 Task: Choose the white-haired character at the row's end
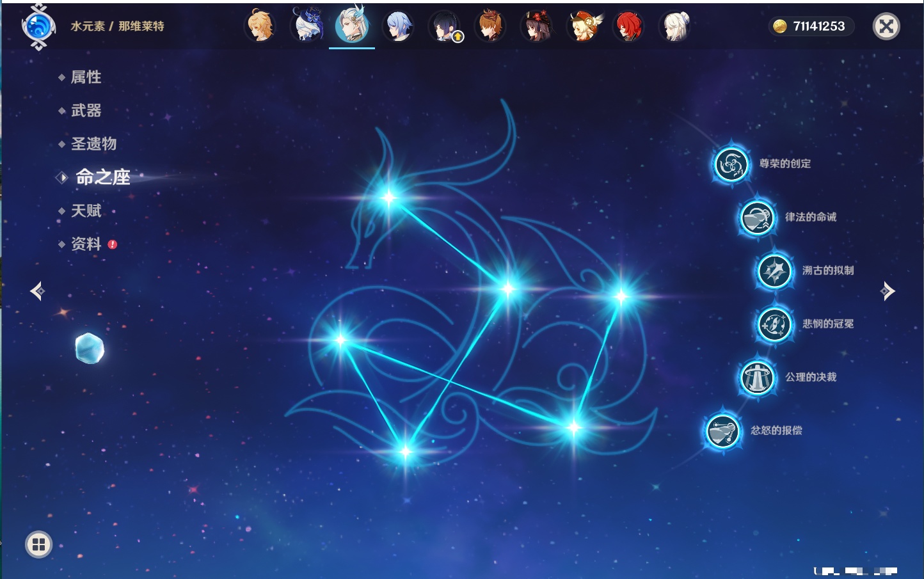pyautogui.click(x=675, y=26)
